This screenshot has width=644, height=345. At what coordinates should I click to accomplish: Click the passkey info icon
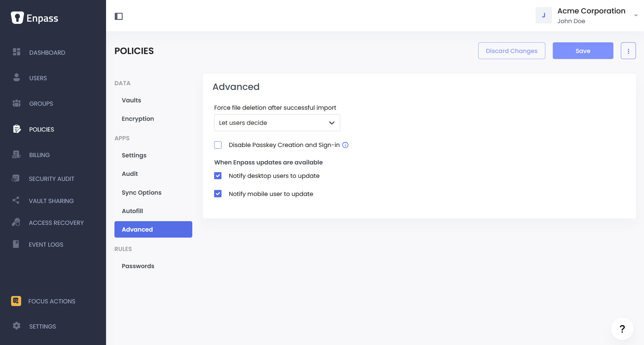click(345, 145)
